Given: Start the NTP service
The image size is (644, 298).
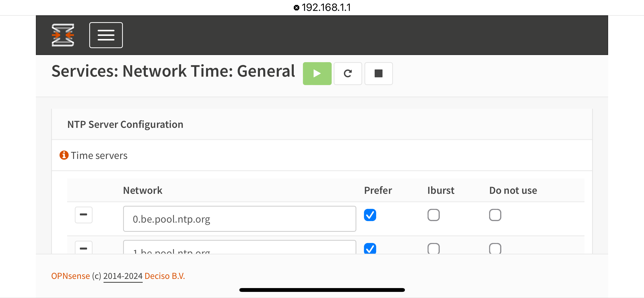Looking at the screenshot, I should pos(317,74).
